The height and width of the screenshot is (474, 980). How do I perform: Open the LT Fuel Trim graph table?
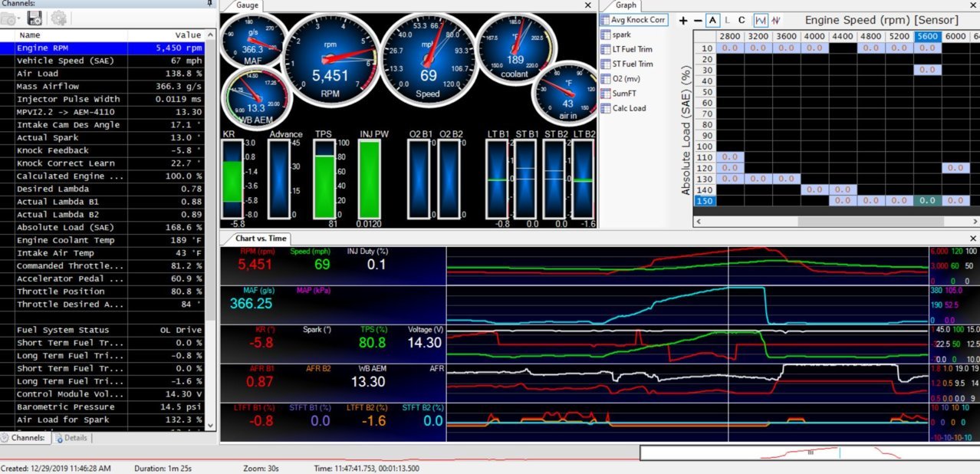pos(627,49)
